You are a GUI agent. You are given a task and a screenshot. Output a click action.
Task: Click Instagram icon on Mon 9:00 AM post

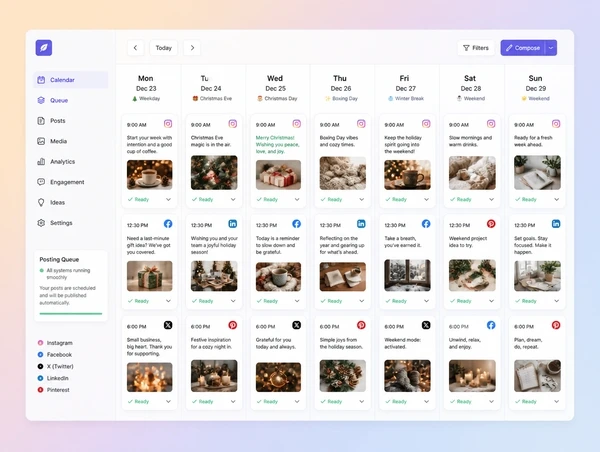[x=168, y=124]
